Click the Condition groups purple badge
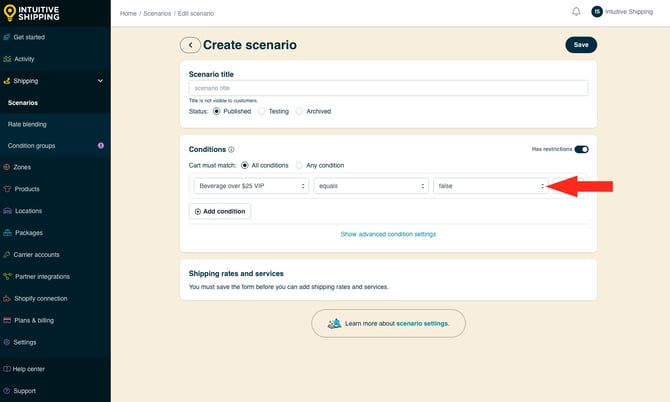Image resolution: width=670 pixels, height=402 pixels. click(x=101, y=146)
